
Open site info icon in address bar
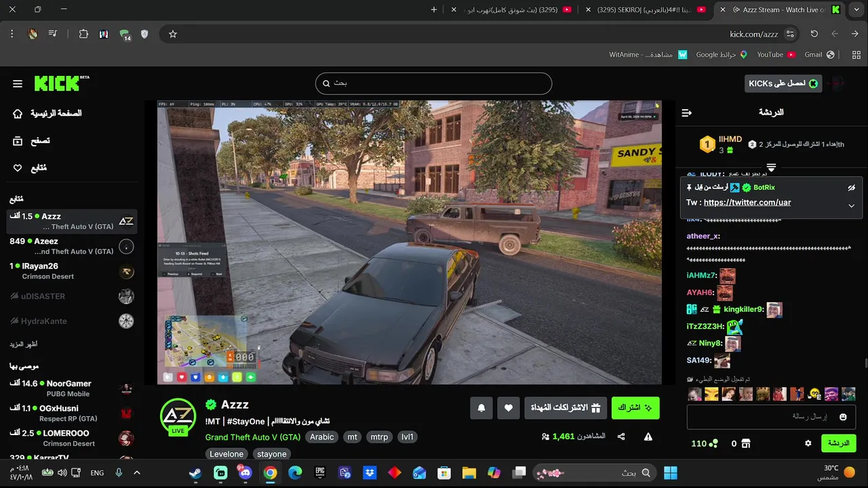(790, 34)
